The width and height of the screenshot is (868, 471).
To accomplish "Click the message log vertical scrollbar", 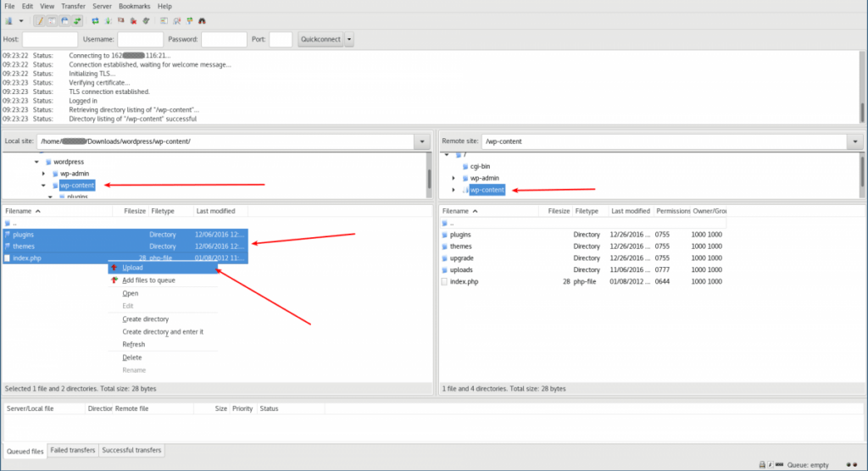I will click(862, 87).
